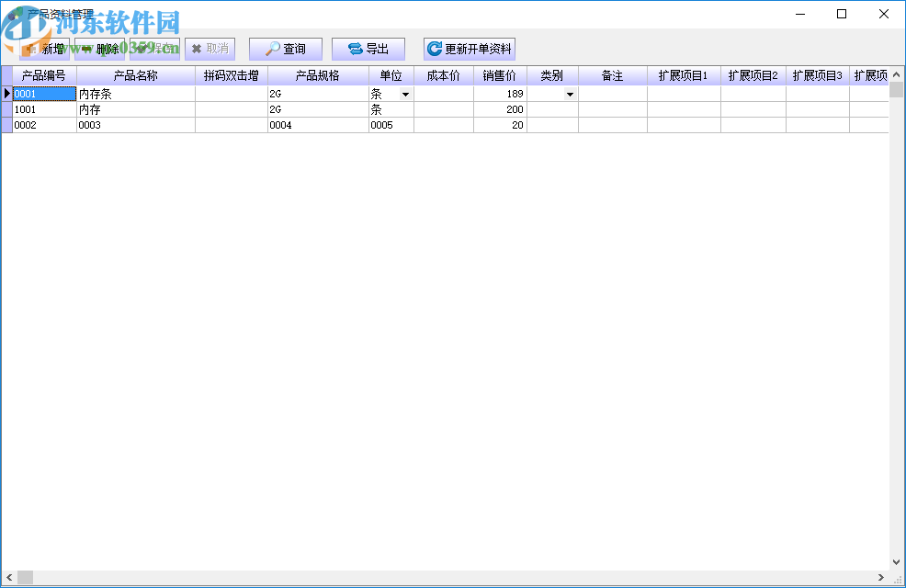Expand the 单位 dropdown in row 0001
The height and width of the screenshot is (588, 906).
tap(405, 94)
